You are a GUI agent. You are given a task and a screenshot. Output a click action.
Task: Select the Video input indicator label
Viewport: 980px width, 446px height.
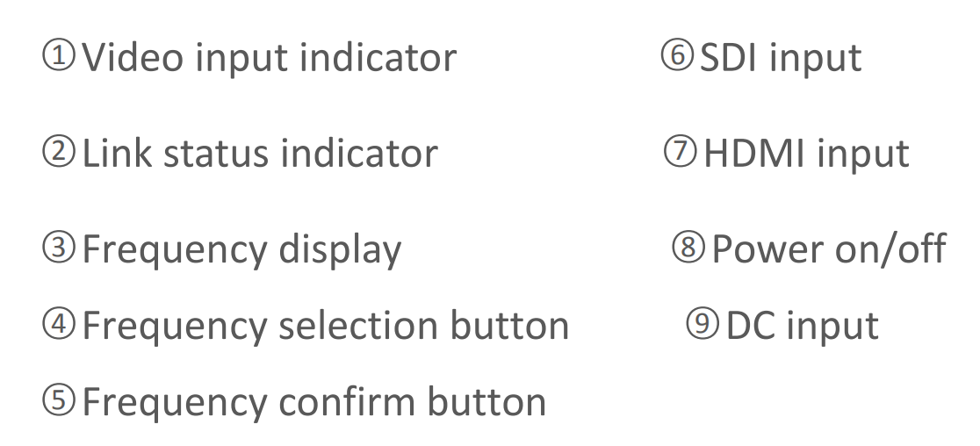pos(270,58)
